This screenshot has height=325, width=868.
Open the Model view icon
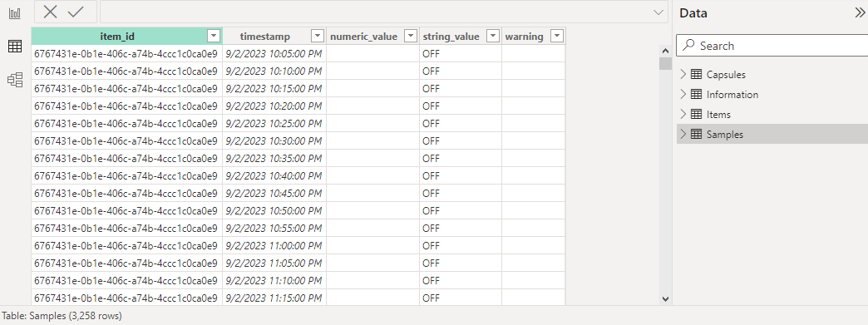coord(15,81)
